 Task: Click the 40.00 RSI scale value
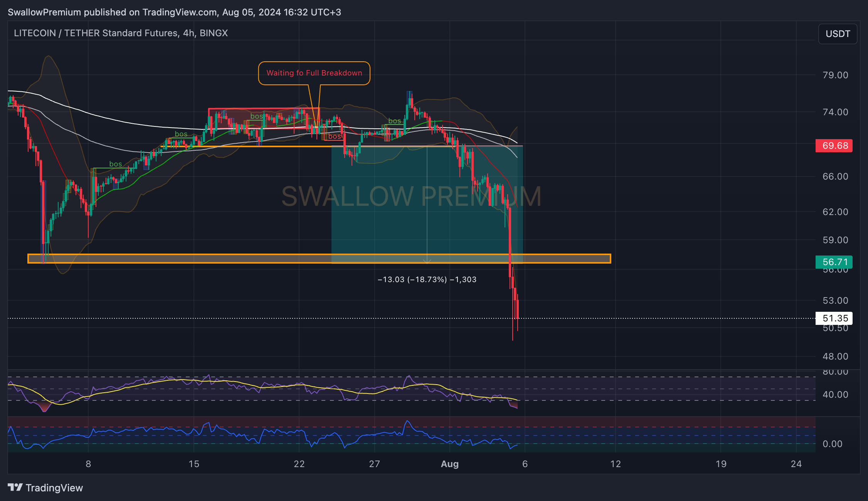tap(835, 395)
